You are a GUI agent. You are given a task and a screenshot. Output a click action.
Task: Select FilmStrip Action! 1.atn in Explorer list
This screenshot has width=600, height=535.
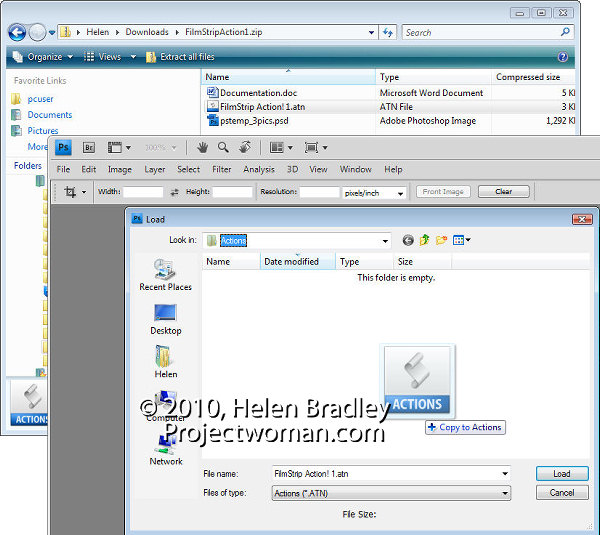pyautogui.click(x=262, y=107)
